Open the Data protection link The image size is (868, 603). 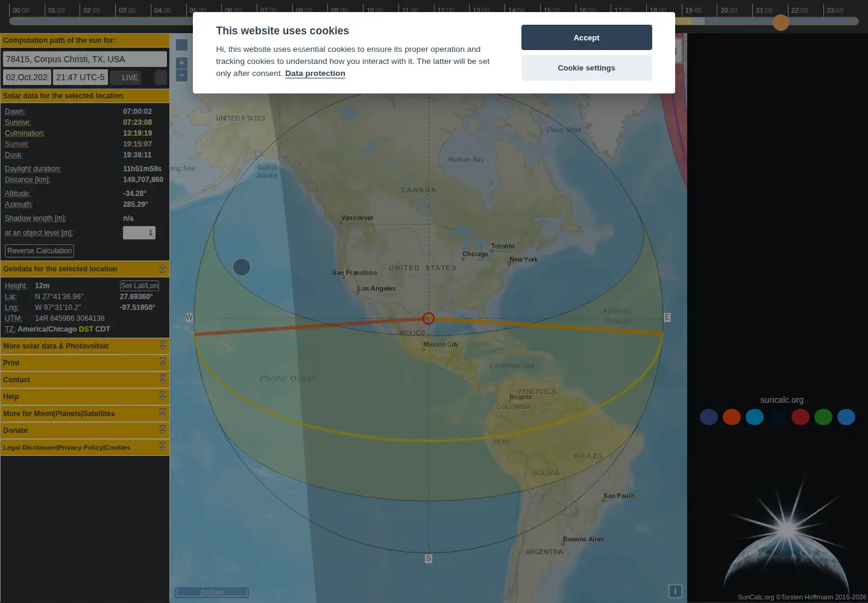pos(315,74)
